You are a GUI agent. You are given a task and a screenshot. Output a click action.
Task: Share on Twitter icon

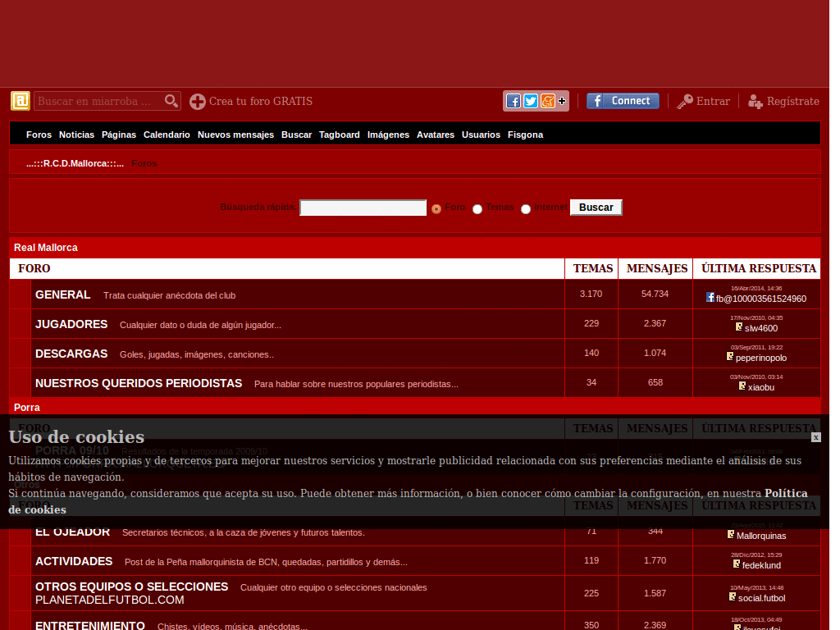pyautogui.click(x=531, y=101)
